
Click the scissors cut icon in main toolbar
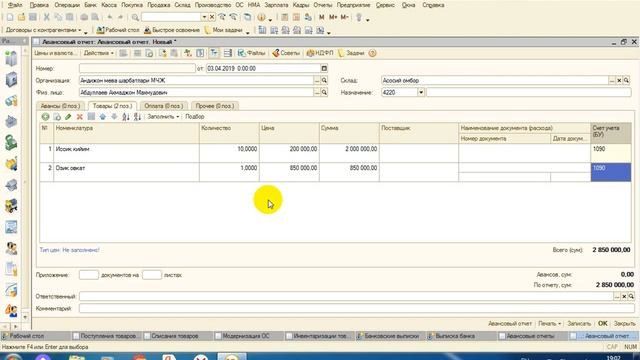[47, 17]
